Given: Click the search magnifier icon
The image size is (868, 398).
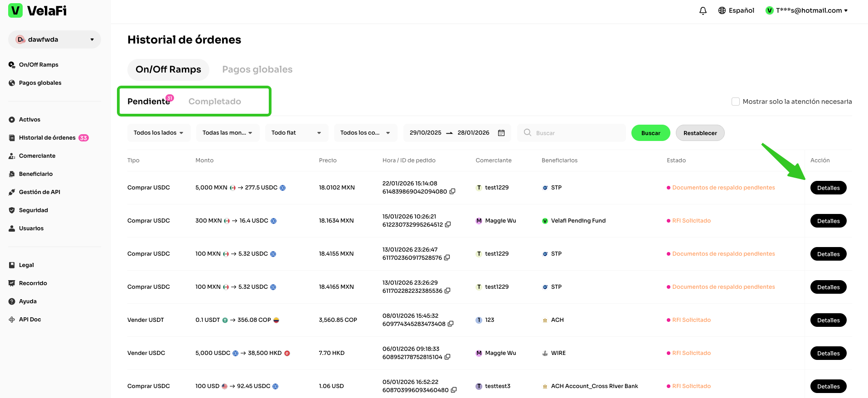Looking at the screenshot, I should click(528, 133).
